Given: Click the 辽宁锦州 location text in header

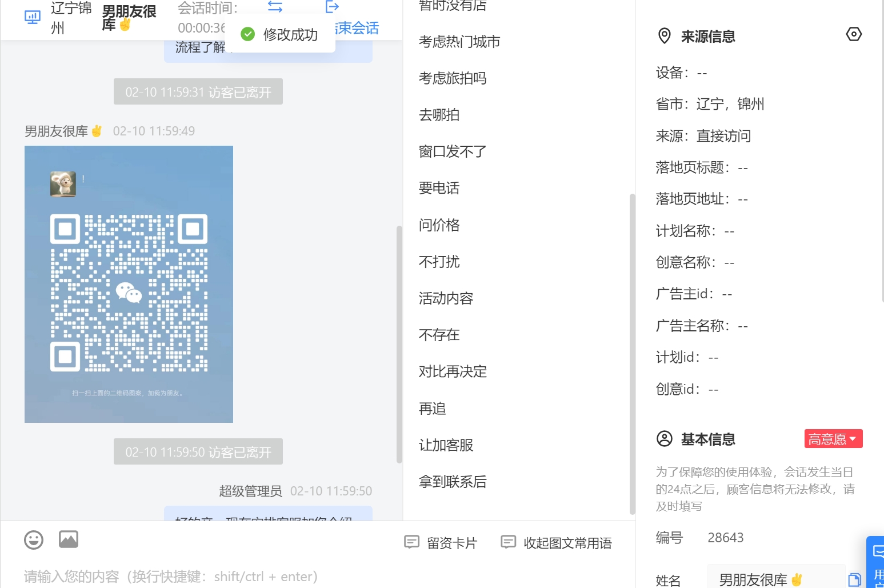Looking at the screenshot, I should [71, 18].
